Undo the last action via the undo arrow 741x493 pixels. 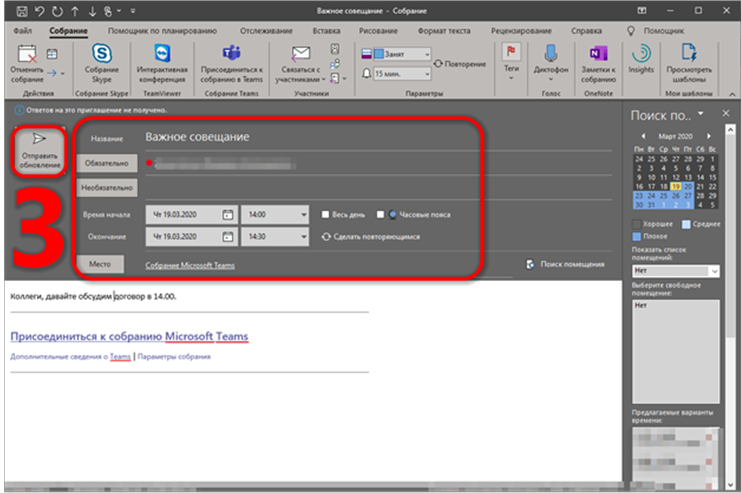click(39, 10)
